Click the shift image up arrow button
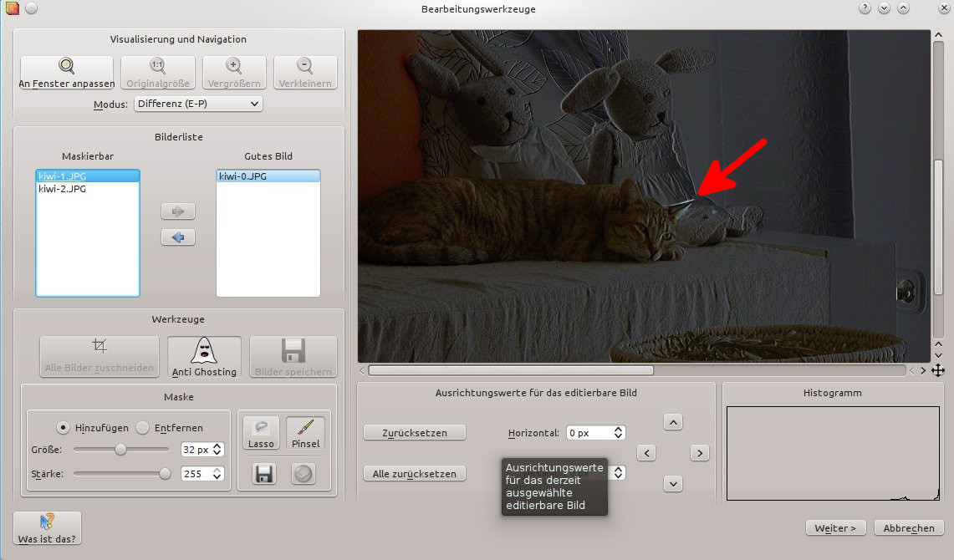This screenshot has height=560, width=954. click(673, 422)
